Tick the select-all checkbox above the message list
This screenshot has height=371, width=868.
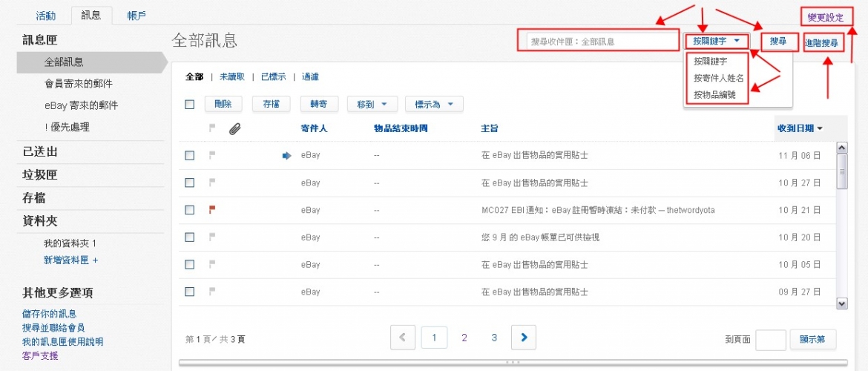click(190, 105)
